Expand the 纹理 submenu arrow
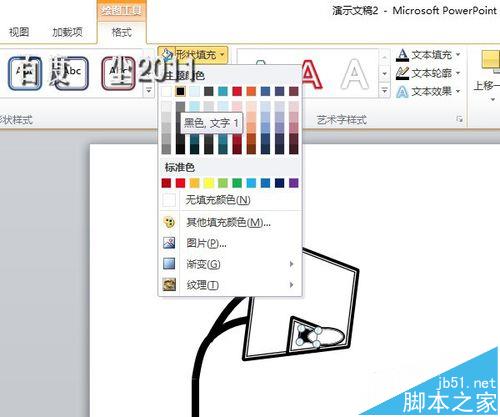Screen dimensions: 500x417 coord(292,285)
